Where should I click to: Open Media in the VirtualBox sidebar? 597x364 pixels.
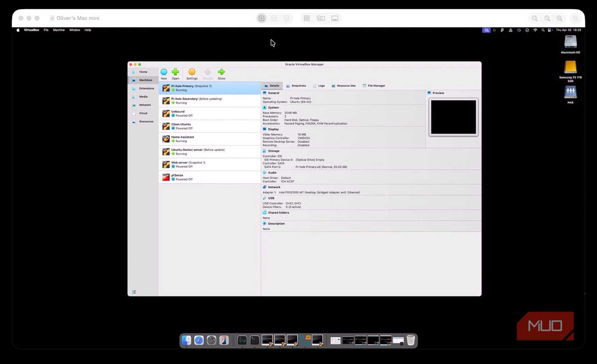click(143, 97)
